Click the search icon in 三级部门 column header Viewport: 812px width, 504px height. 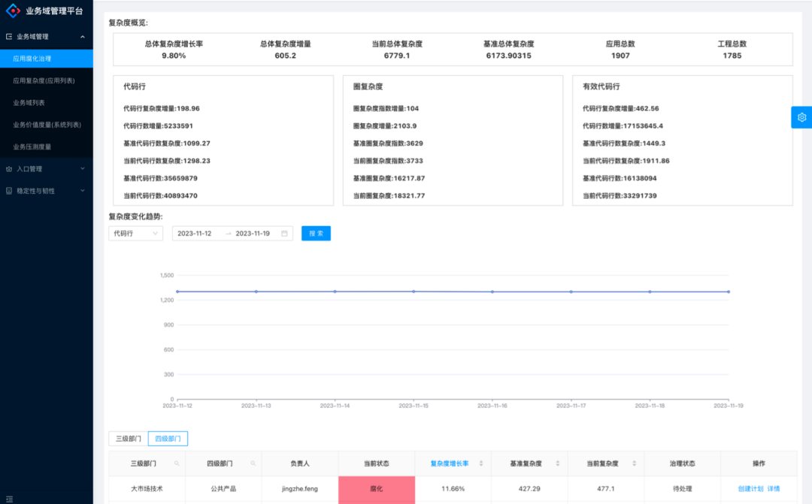pos(177,463)
